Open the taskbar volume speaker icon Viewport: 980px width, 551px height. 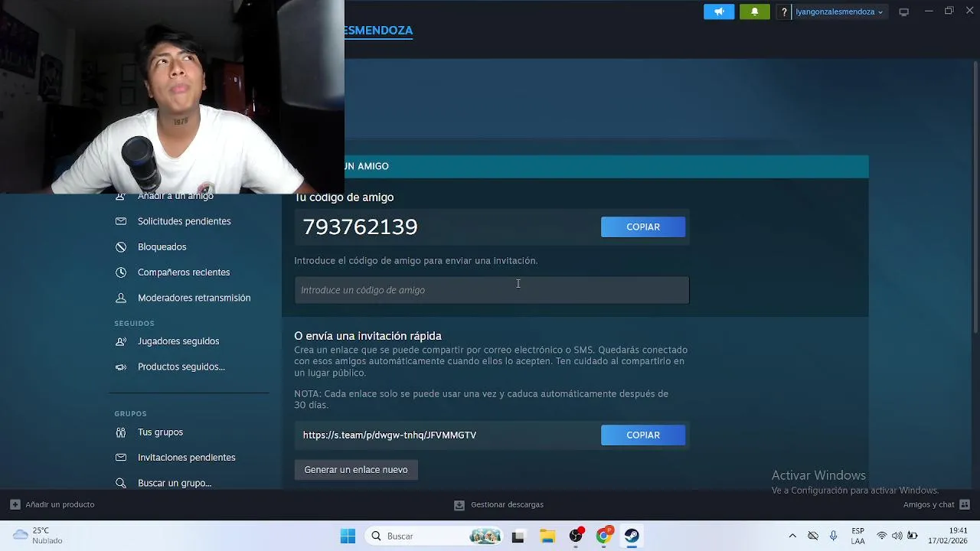click(897, 536)
